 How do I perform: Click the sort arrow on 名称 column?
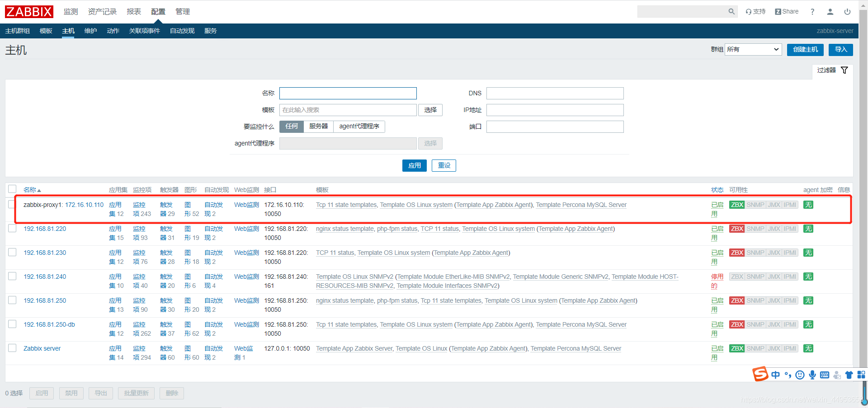[x=39, y=190]
